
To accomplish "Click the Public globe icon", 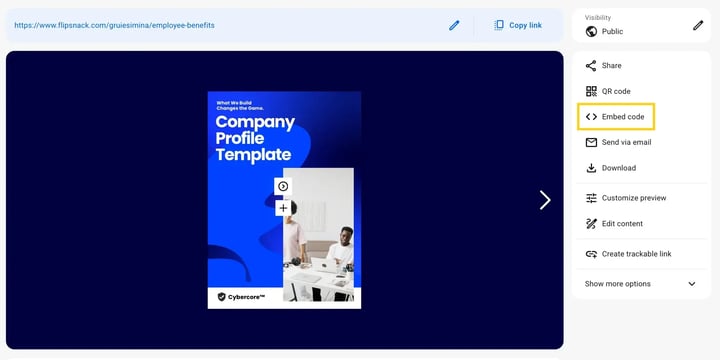I will pyautogui.click(x=591, y=32).
